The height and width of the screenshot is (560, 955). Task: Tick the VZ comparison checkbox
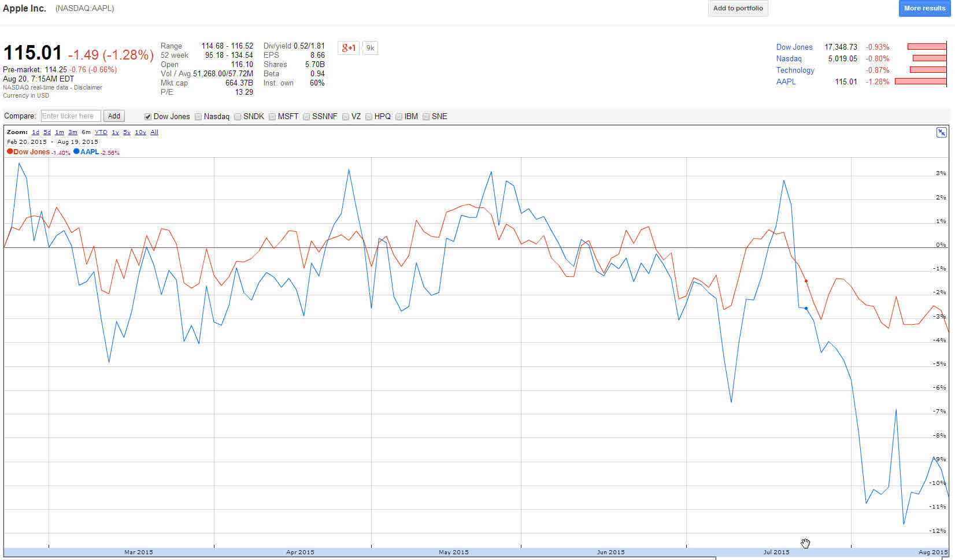346,117
